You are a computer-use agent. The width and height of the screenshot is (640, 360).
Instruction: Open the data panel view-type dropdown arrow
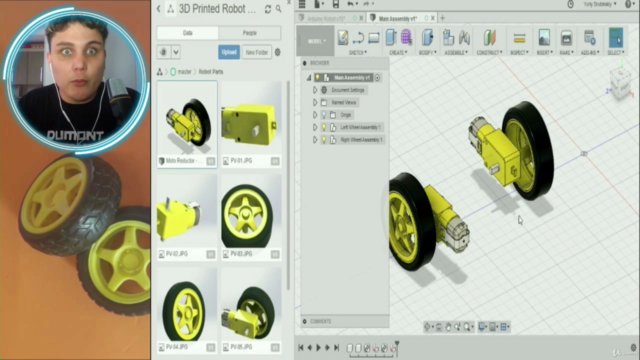[x=176, y=52]
